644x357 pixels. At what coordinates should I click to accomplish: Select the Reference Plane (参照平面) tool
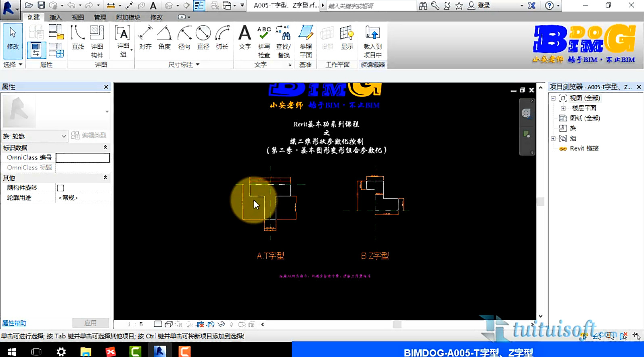pyautogui.click(x=306, y=42)
